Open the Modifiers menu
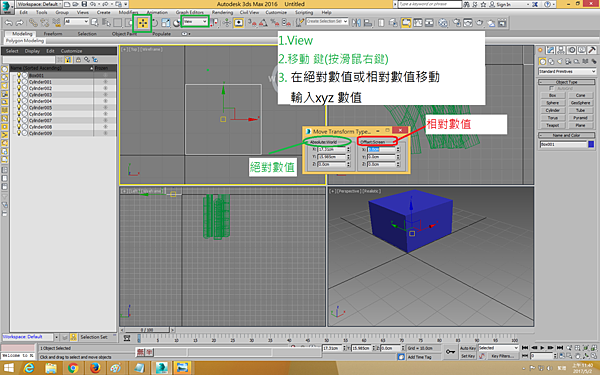This screenshot has height=375, width=600. 128,12
